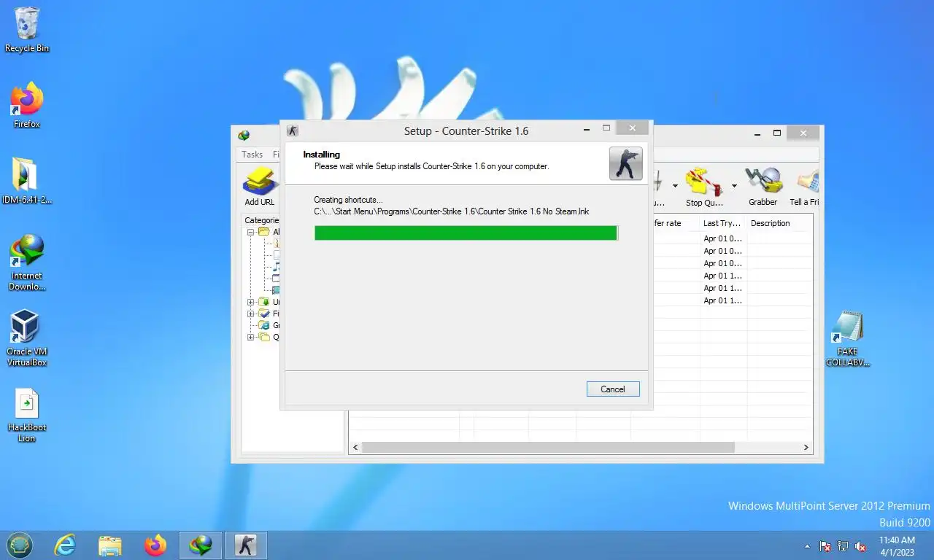Viewport: 934px width, 560px height.
Task: Select the Firefox desktop shortcut
Action: click(27, 106)
